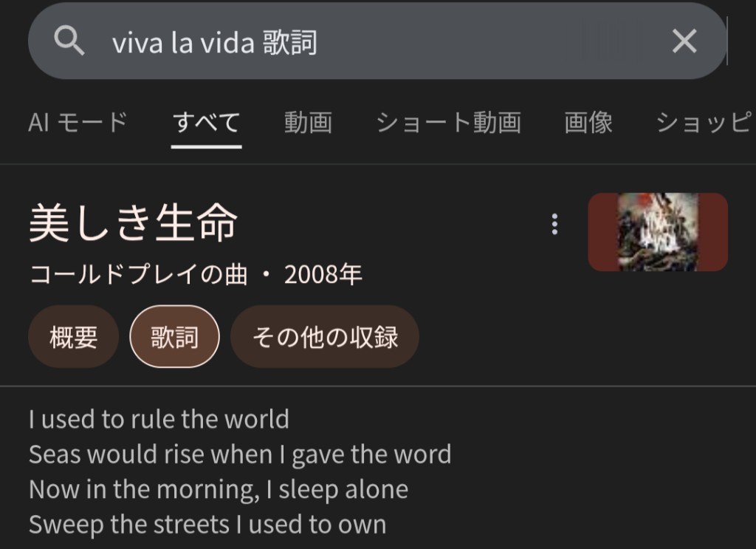
Task: Select the 概要 chip
Action: pos(73,337)
